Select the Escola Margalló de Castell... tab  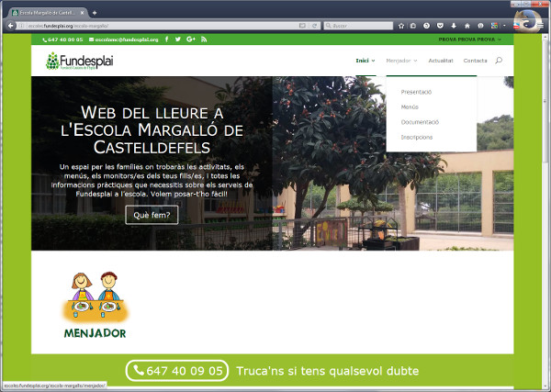pyautogui.click(x=48, y=13)
